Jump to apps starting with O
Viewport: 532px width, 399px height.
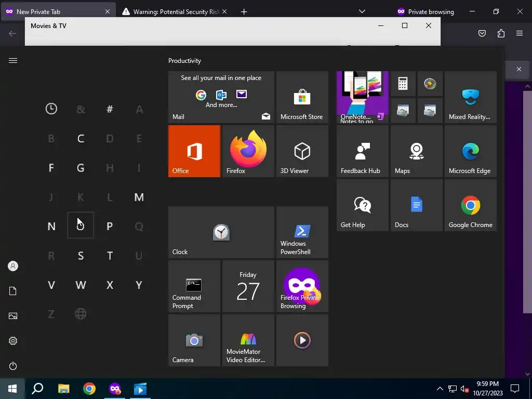click(81, 225)
